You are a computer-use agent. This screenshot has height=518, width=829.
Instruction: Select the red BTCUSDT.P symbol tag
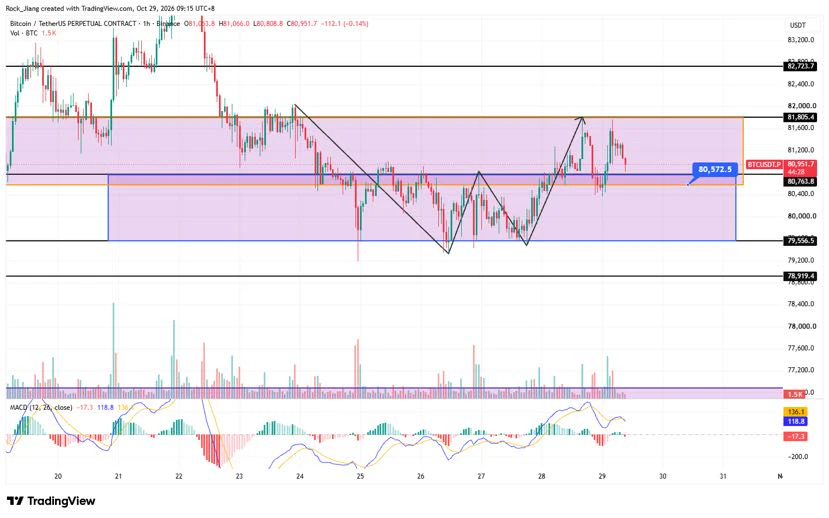[x=764, y=165]
